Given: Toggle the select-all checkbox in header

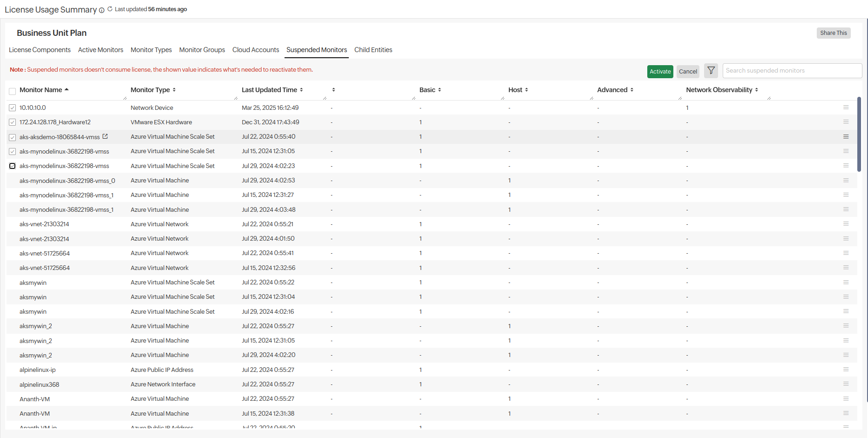Looking at the screenshot, I should [13, 91].
